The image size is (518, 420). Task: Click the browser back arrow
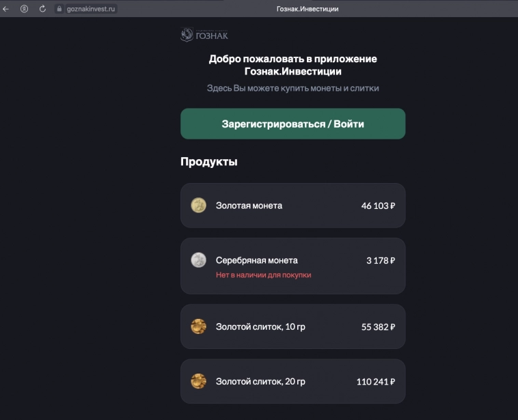tap(6, 9)
